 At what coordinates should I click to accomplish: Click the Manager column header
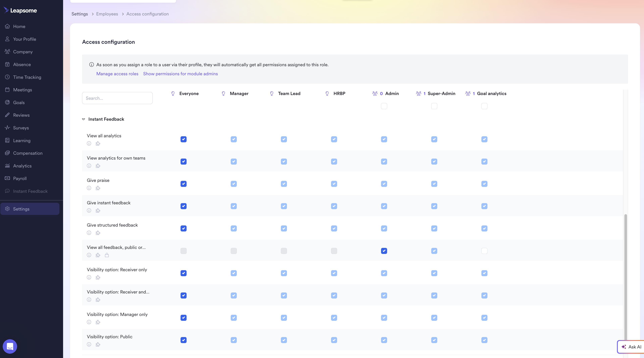point(239,94)
